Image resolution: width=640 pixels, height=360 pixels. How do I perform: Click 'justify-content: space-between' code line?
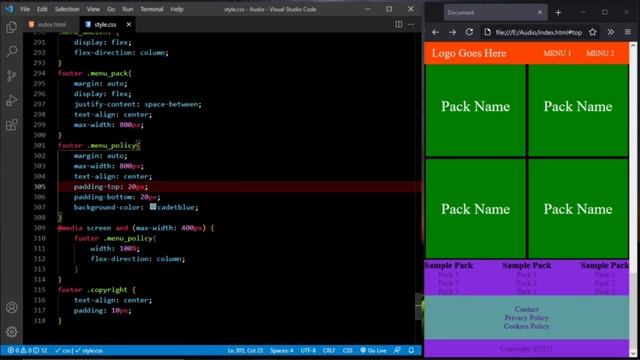click(x=138, y=104)
